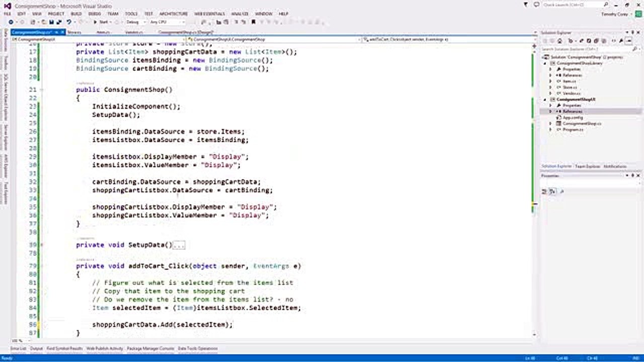Switch to Notifications tab

coord(615,166)
